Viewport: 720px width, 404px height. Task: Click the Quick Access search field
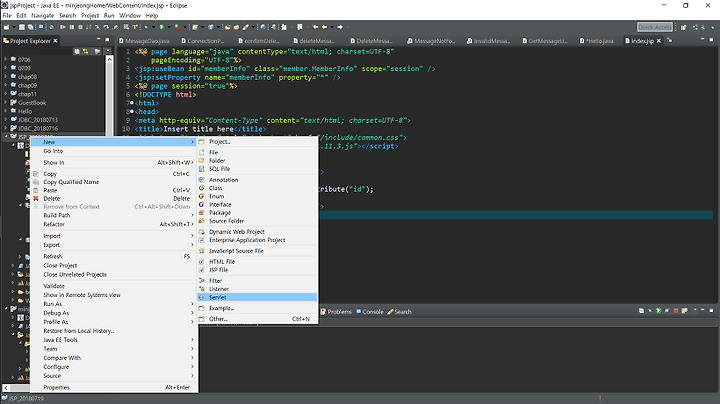pyautogui.click(x=655, y=27)
